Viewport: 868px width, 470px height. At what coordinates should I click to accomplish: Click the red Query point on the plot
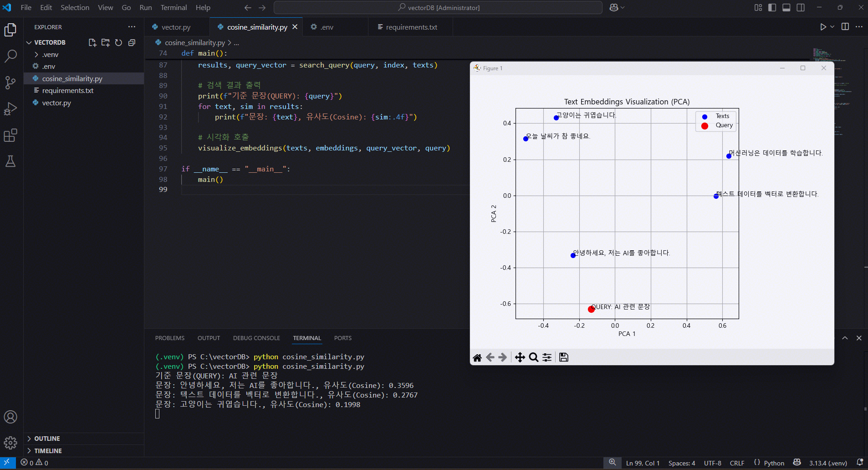pyautogui.click(x=591, y=309)
